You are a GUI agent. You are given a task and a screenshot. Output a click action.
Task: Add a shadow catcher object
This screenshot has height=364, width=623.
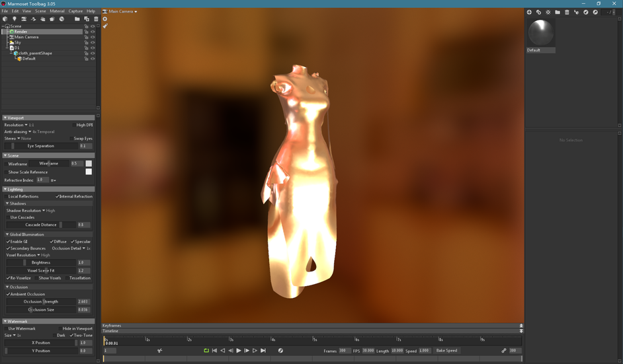click(x=52, y=18)
